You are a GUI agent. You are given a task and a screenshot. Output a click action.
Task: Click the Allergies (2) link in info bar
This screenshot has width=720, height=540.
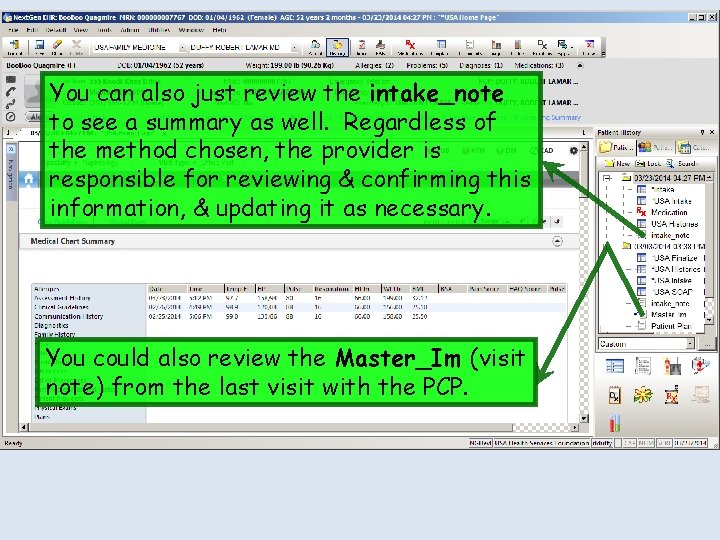374,66
